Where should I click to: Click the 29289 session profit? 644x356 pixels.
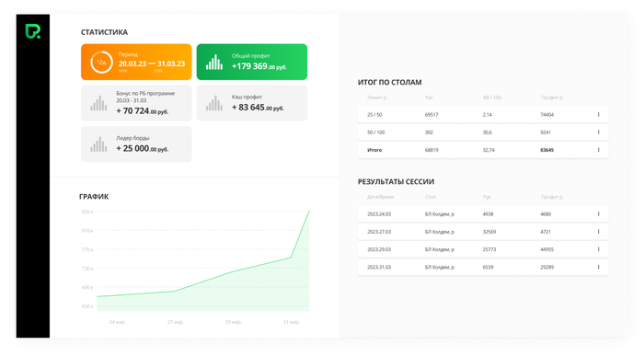[547, 267]
